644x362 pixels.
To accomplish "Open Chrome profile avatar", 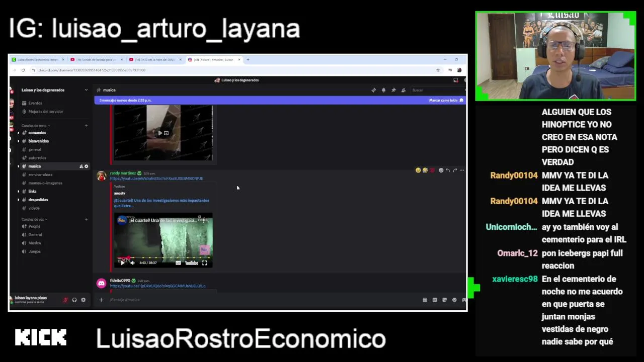I will tap(459, 70).
